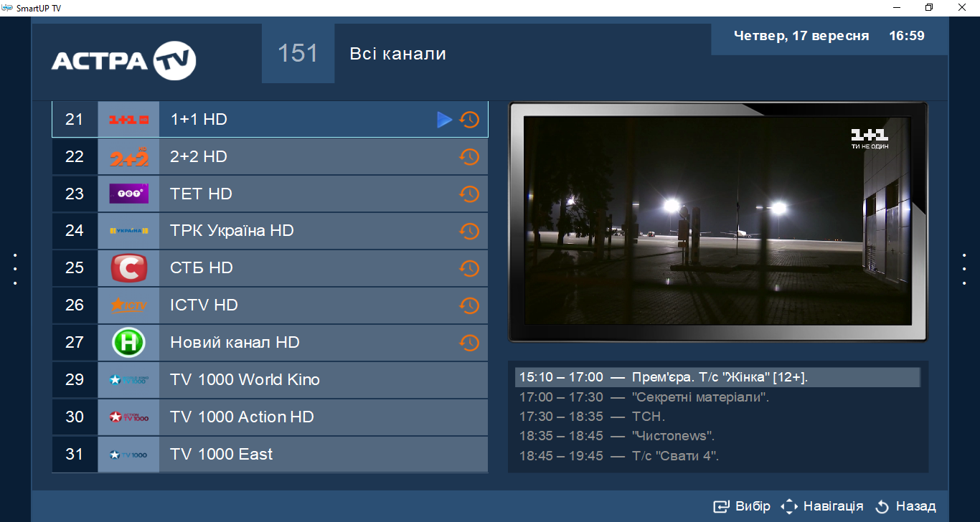Image resolution: width=980 pixels, height=522 pixels.
Task: Click the Україна channel logo
Action: pos(128,231)
